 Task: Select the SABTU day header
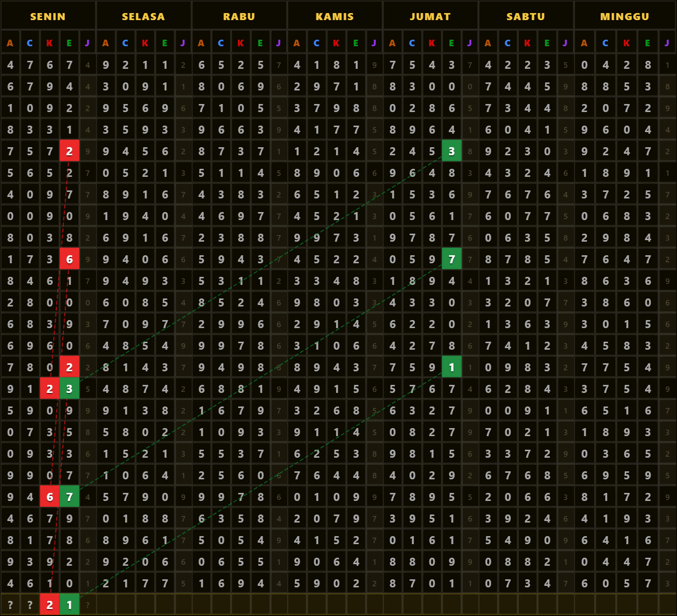pyautogui.click(x=526, y=16)
